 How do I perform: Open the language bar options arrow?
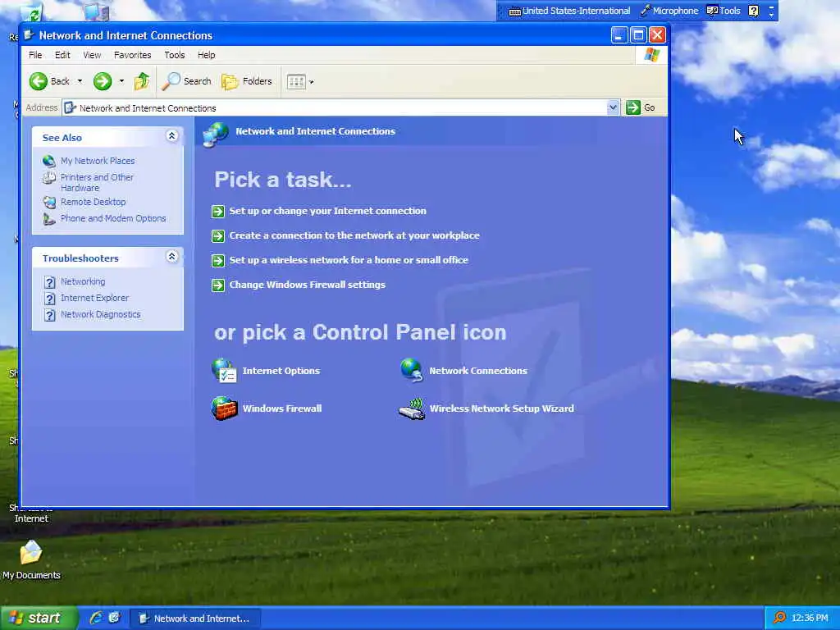tap(771, 15)
